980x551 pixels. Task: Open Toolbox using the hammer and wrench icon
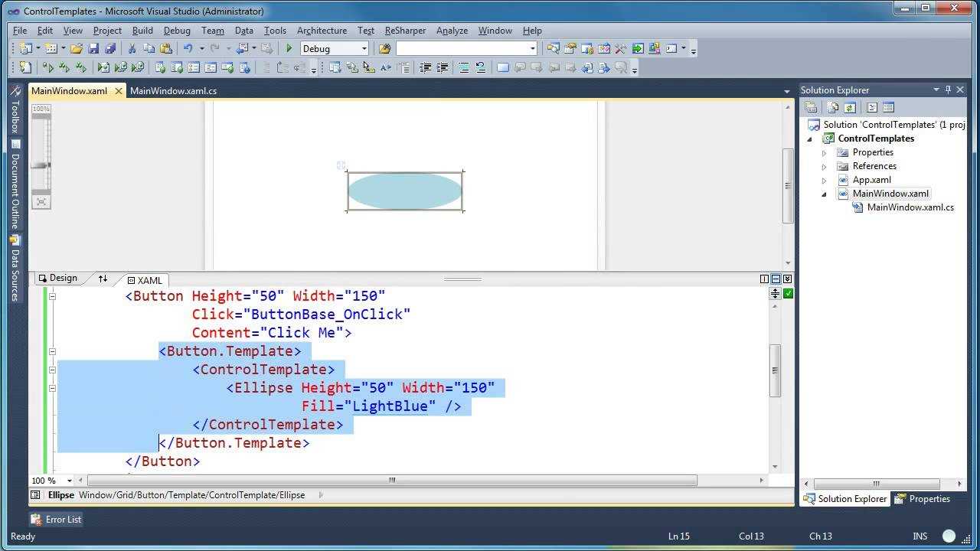(620, 48)
